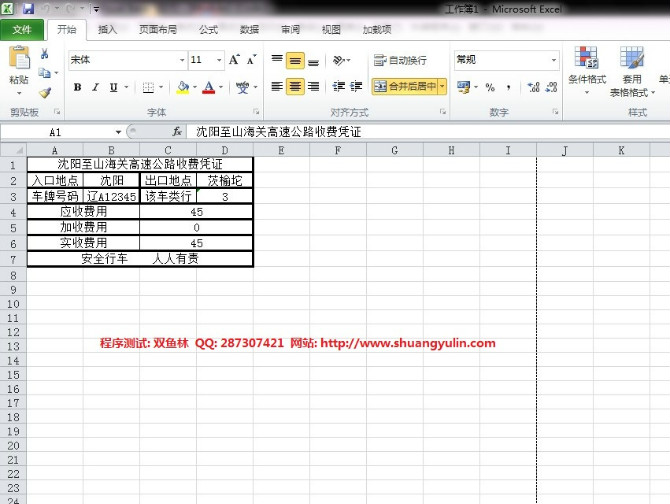The height and width of the screenshot is (504, 670).
Task: Open Conditional Formatting (条件格式)
Action: (x=587, y=70)
